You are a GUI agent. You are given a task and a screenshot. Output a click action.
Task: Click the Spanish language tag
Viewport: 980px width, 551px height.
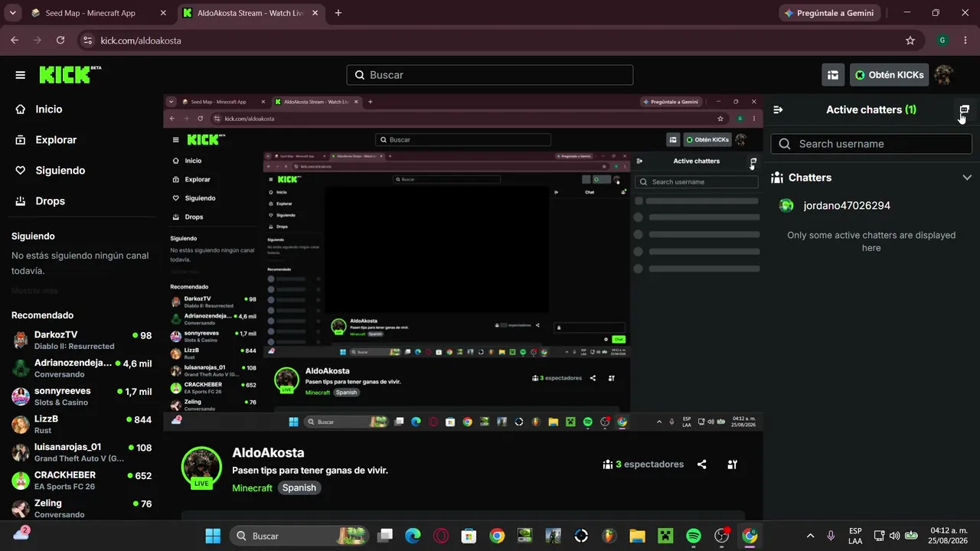tap(299, 487)
